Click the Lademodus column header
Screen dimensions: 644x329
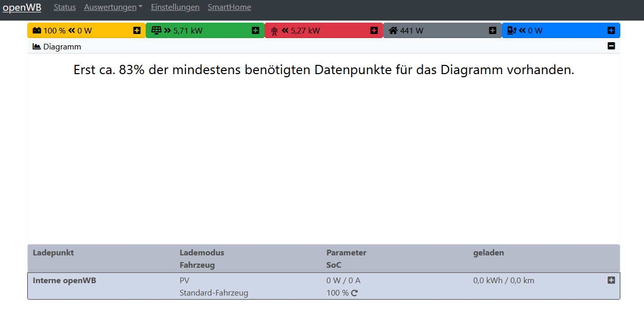(202, 253)
